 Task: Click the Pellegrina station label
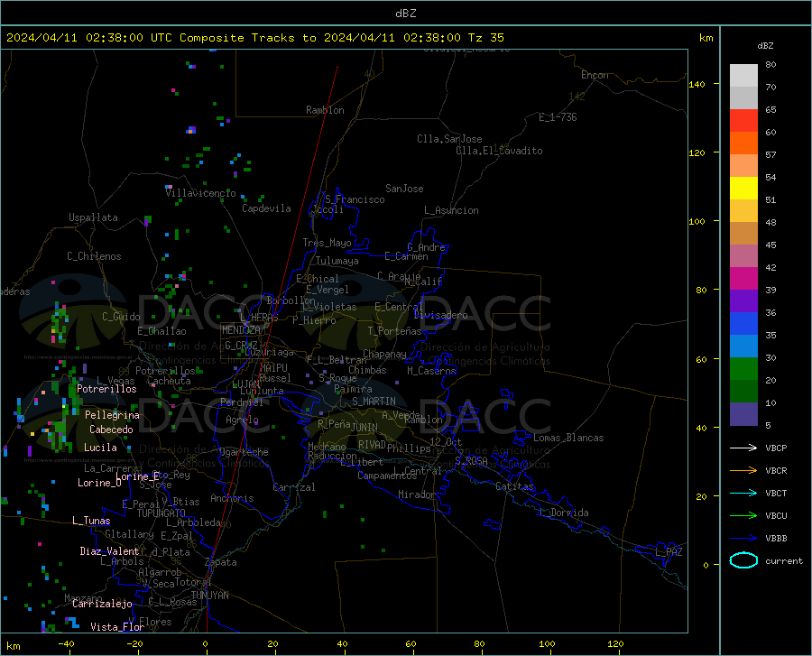pyautogui.click(x=113, y=415)
